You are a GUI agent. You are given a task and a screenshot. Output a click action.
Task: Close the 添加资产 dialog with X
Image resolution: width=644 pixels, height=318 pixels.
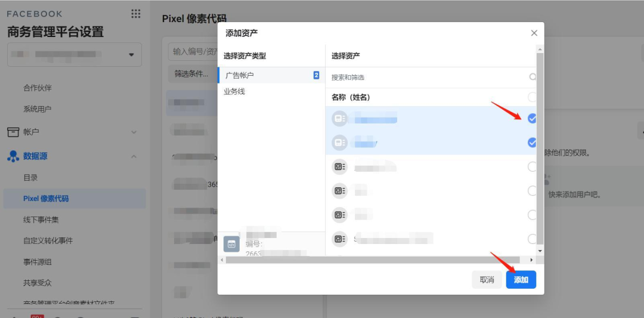coord(534,33)
